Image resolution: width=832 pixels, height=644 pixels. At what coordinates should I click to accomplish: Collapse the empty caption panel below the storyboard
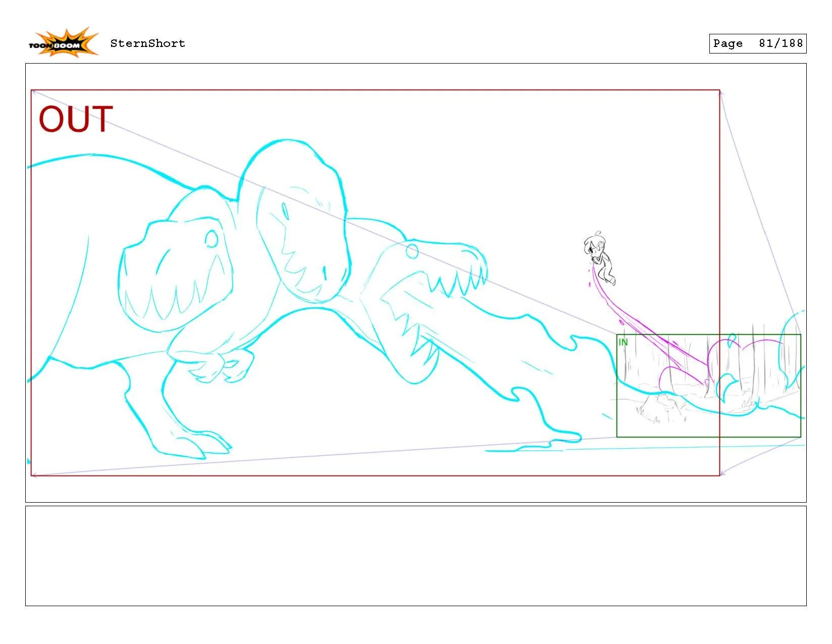click(x=416, y=555)
